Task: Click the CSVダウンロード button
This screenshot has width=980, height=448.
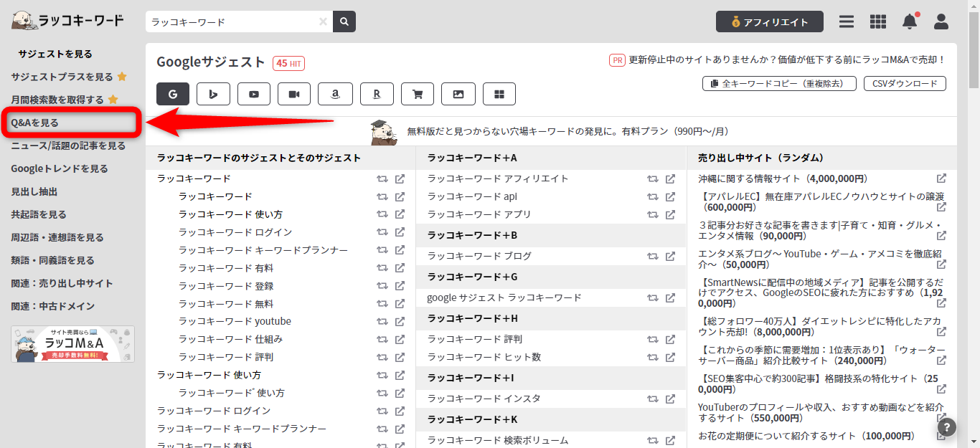Action: point(905,83)
